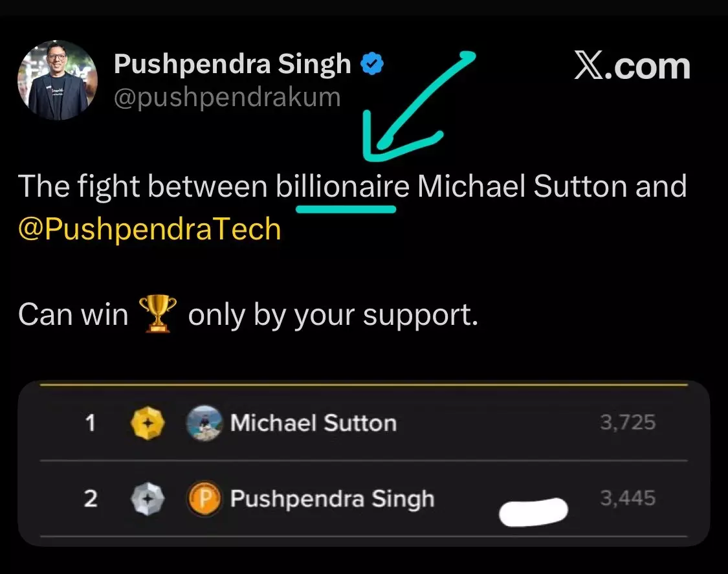Select the Michael Sutton leaderboard name
Screen dimensions: 728x574
pos(313,423)
